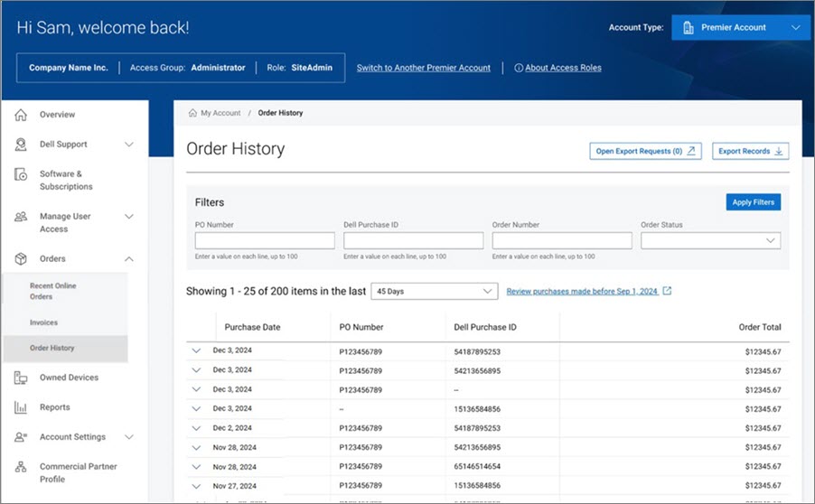Click the Purchase Date column header
815x504 pixels.
252,327
